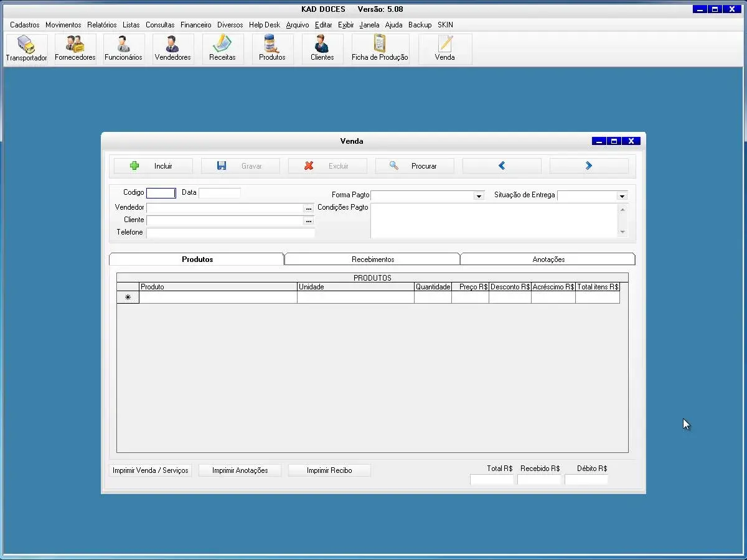Image resolution: width=747 pixels, height=560 pixels.
Task: Click the Procurar search button
Action: tap(415, 166)
